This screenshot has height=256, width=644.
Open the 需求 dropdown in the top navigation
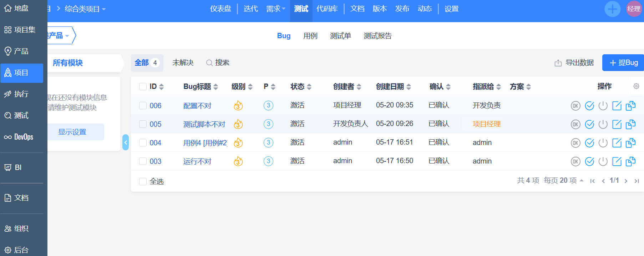275,9
